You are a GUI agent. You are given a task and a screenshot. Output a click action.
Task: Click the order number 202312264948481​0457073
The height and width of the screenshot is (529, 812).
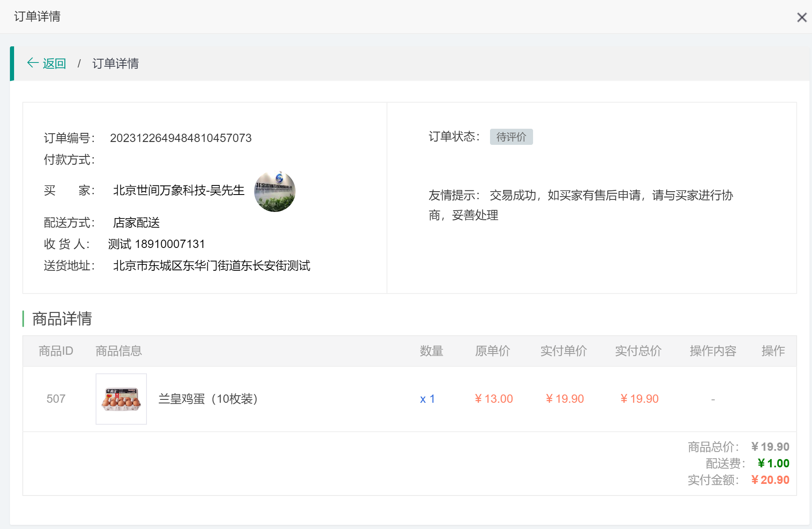(x=180, y=138)
